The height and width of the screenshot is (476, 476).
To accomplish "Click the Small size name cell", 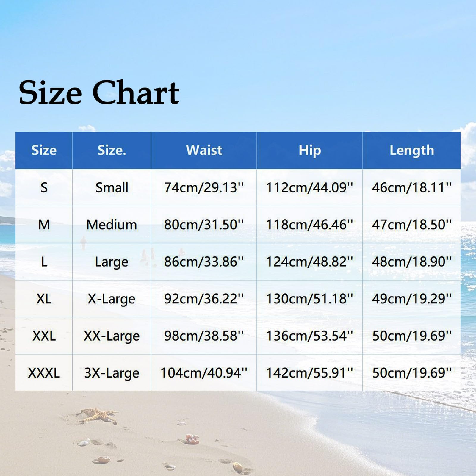I will coord(112,187).
